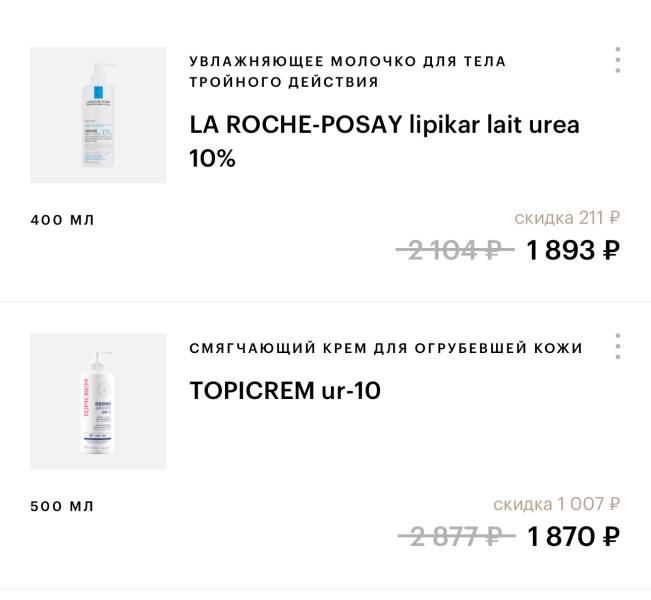Open the three-dot menu for TOPICREM ur-10
The image size is (651, 600).
tap(618, 346)
